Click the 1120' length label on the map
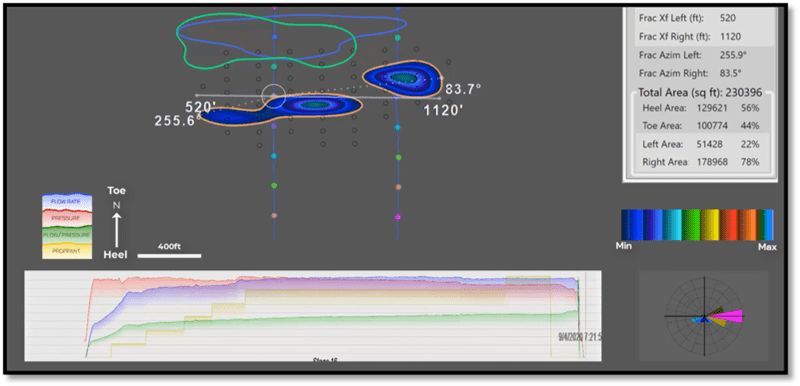The height and width of the screenshot is (386, 800). (443, 110)
